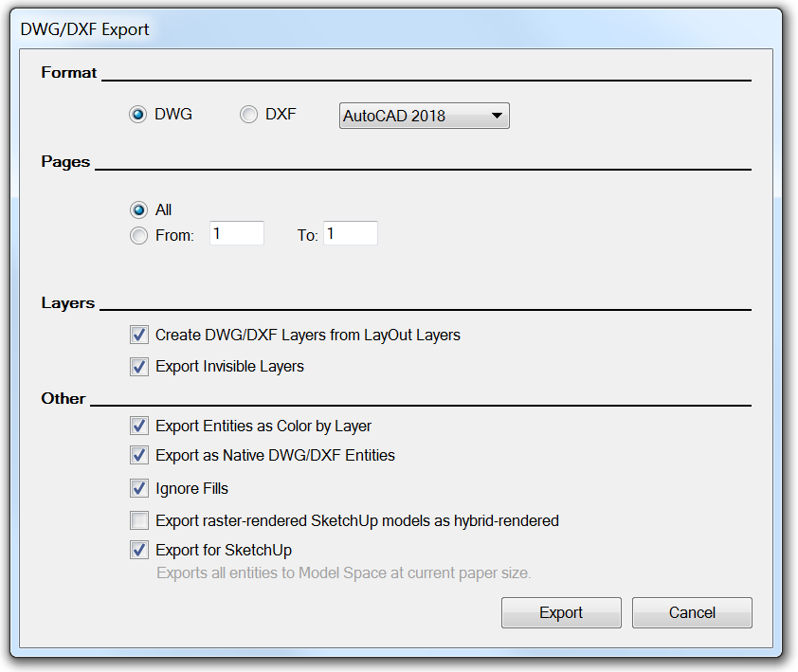The width and height of the screenshot is (798, 672).
Task: Choose the From page range radio button
Action: [x=139, y=236]
